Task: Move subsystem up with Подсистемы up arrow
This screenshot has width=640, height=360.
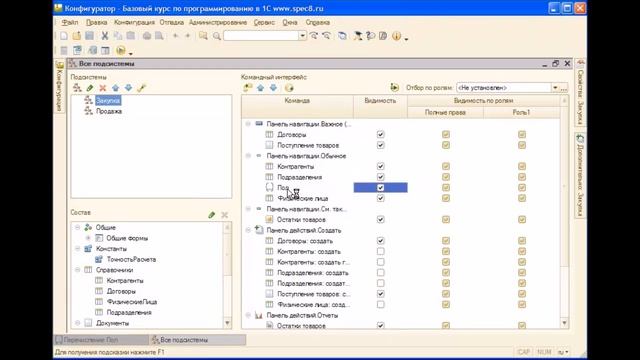Action: pyautogui.click(x=116, y=88)
